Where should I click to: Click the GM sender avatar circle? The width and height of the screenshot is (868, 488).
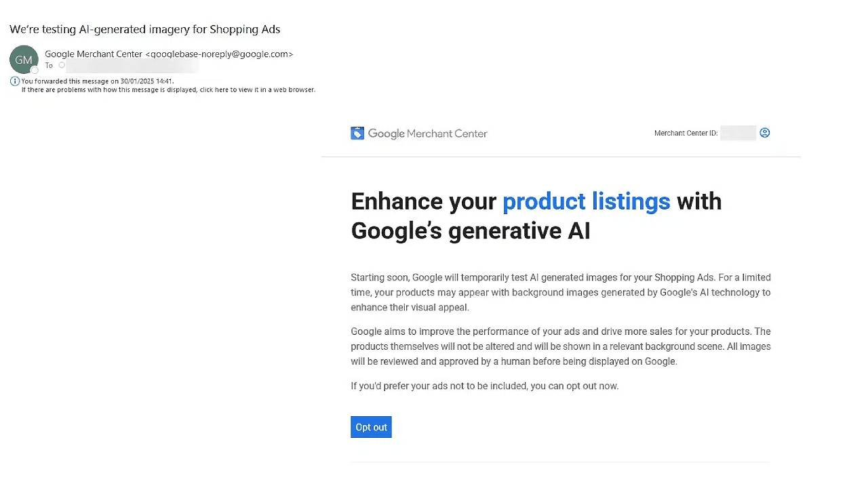click(x=23, y=59)
